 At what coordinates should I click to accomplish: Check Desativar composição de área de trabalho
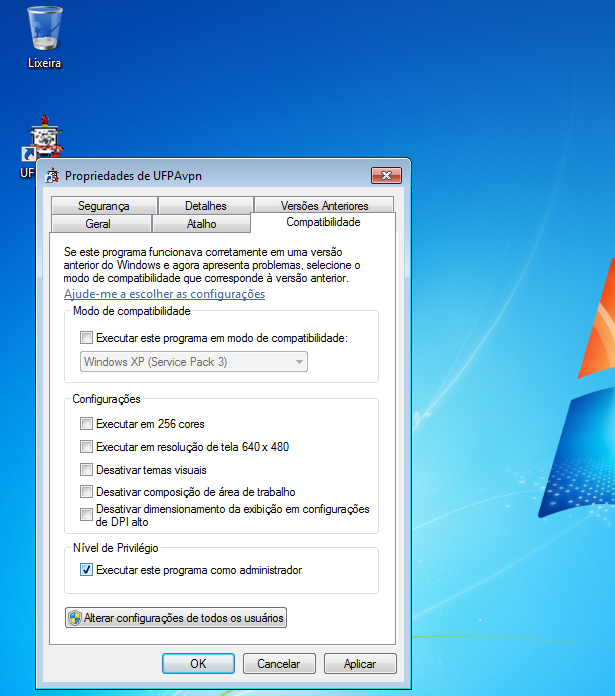click(86, 492)
